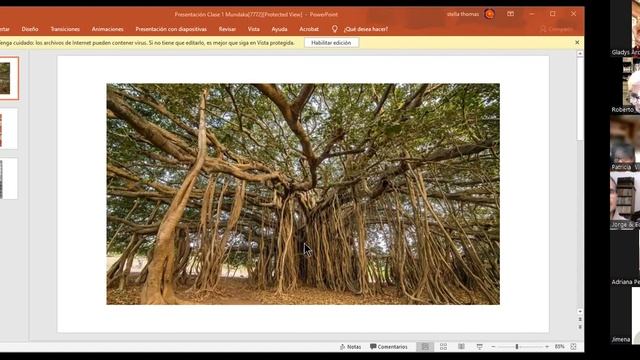The width and height of the screenshot is (640, 360).
Task: Start slideshow from status bar icon
Action: pos(480,347)
